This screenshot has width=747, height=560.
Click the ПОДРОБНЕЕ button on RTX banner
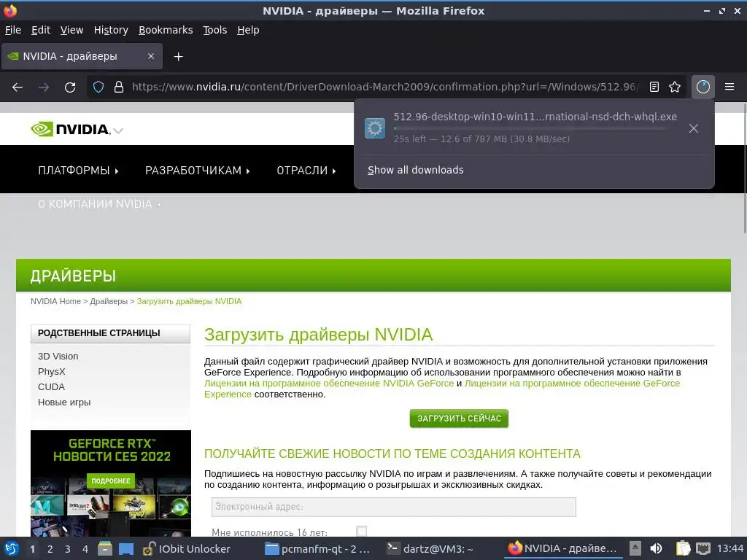tap(111, 481)
